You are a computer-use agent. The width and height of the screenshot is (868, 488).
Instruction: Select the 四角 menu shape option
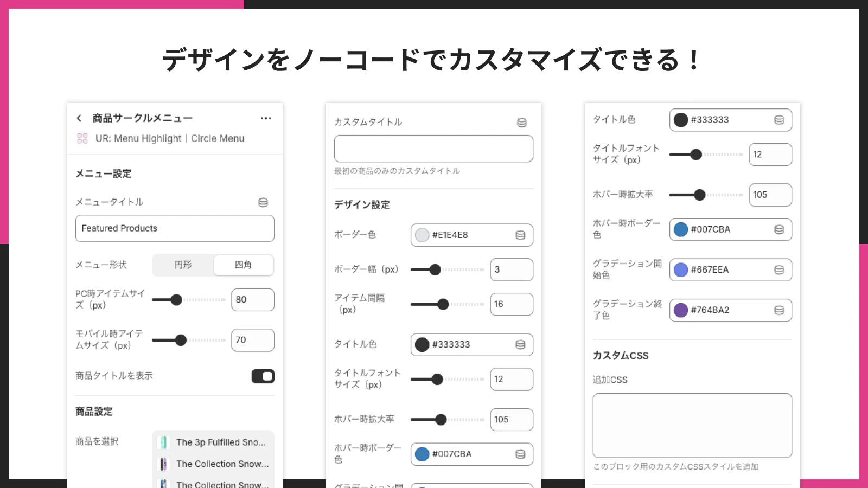(243, 265)
